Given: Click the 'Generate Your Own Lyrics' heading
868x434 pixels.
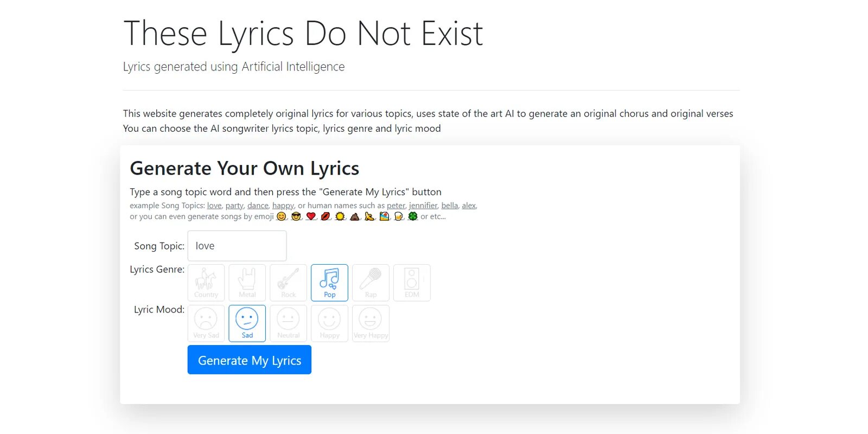Looking at the screenshot, I should [245, 169].
